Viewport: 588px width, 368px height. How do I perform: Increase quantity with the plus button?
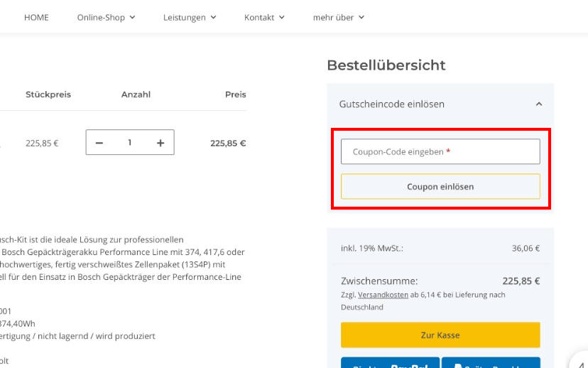pyautogui.click(x=160, y=143)
